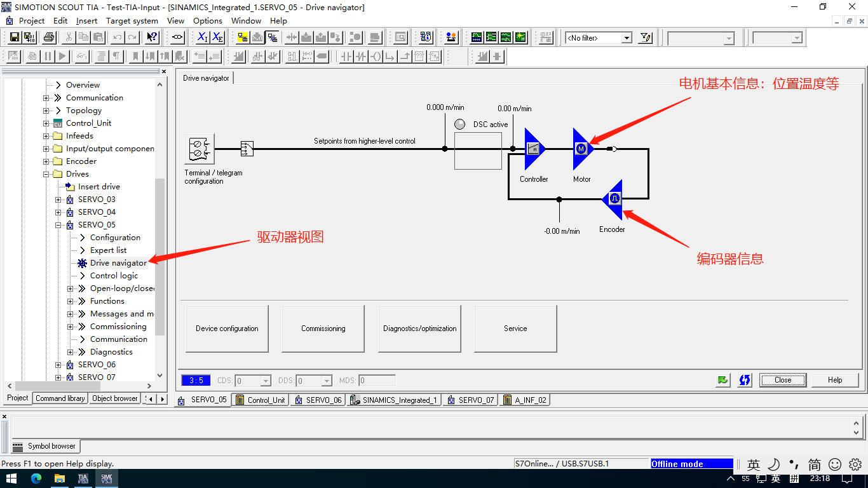Click the DSC active gray box

pyautogui.click(x=478, y=151)
